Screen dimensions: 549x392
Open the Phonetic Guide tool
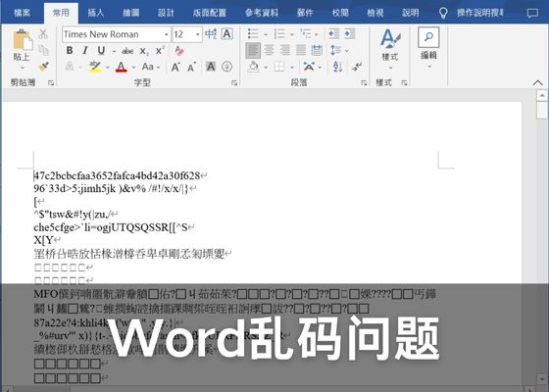click(211, 34)
